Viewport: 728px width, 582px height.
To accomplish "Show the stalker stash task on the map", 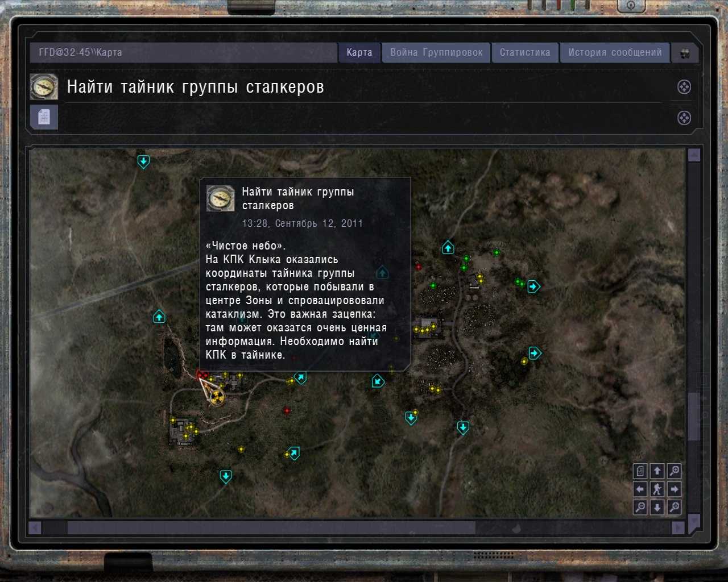I will 684,87.
